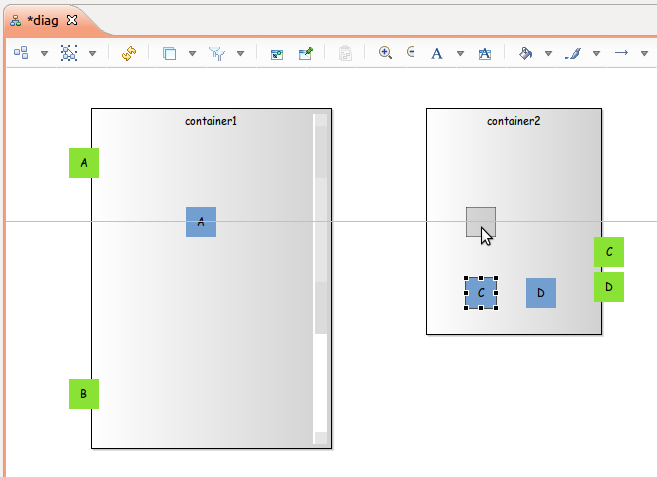This screenshot has width=657, height=477.
Task: Click the Fill Color paint bucket
Action: click(x=525, y=53)
